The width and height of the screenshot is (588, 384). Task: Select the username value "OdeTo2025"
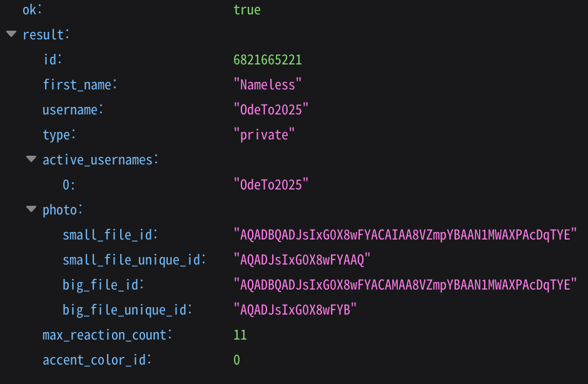[271, 110]
